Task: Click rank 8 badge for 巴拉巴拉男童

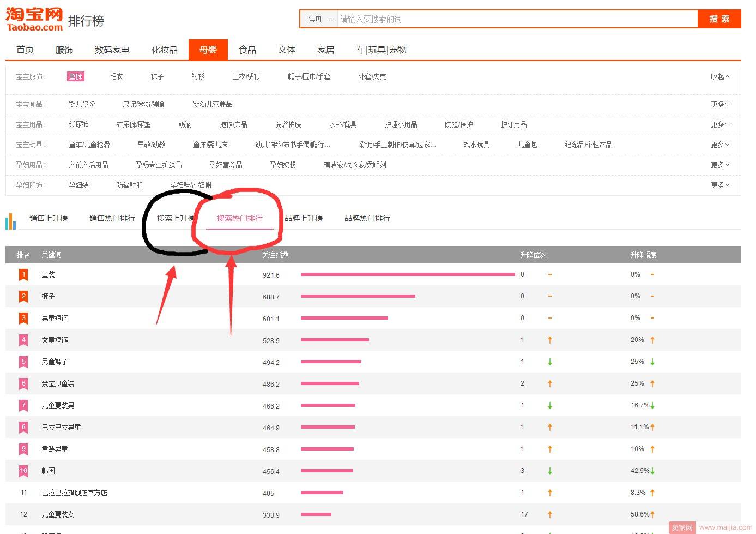Action: click(23, 428)
